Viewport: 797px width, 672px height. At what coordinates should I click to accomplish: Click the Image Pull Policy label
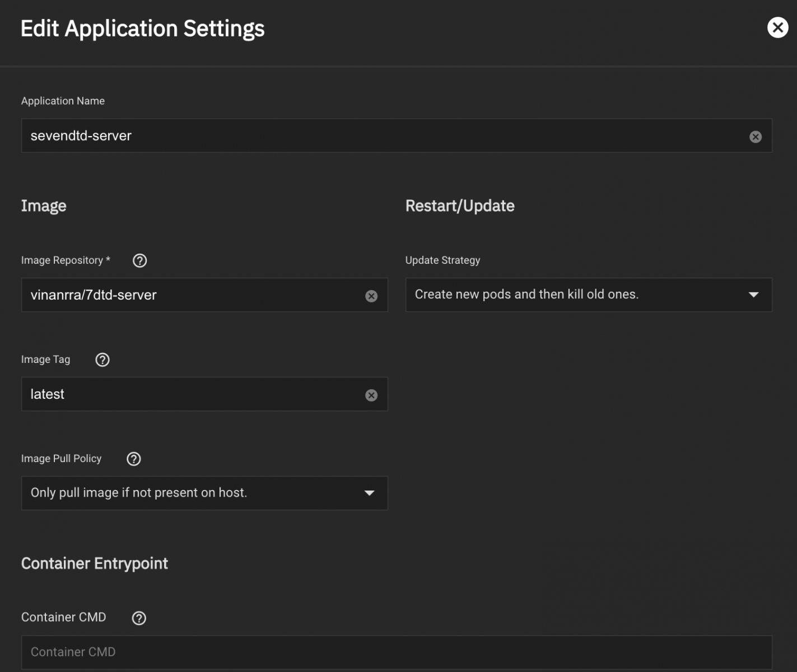tap(62, 459)
